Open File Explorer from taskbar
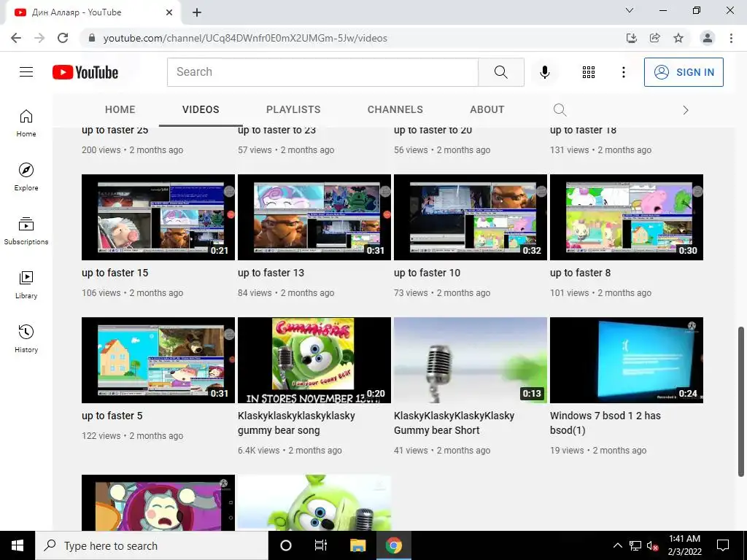This screenshot has height=560, width=747. point(357,545)
